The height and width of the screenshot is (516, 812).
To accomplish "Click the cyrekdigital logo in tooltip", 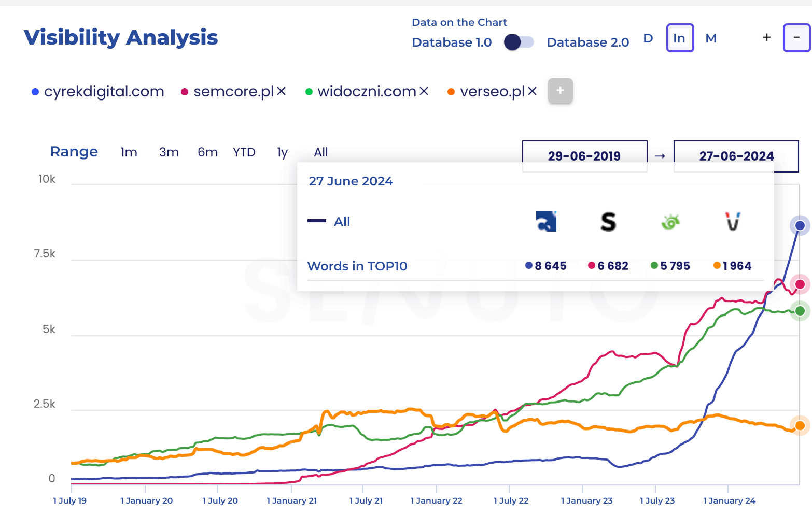I will 546,222.
